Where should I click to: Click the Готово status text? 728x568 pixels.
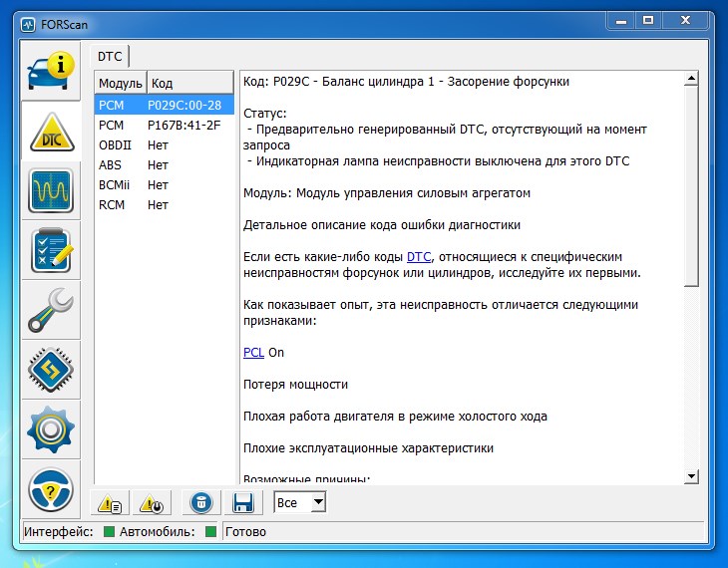tap(245, 532)
